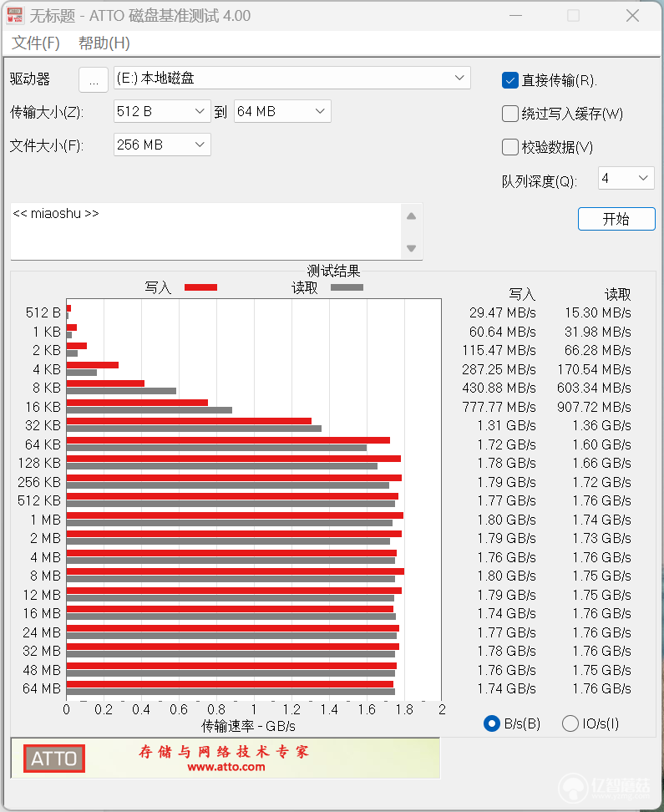Click the 12 MB row label in chart
The image size is (664, 812).
coord(42,595)
